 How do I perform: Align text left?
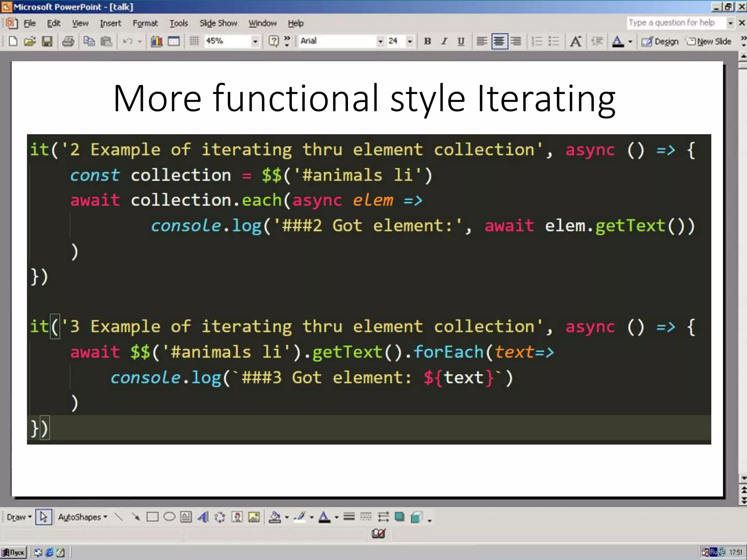[x=482, y=41]
